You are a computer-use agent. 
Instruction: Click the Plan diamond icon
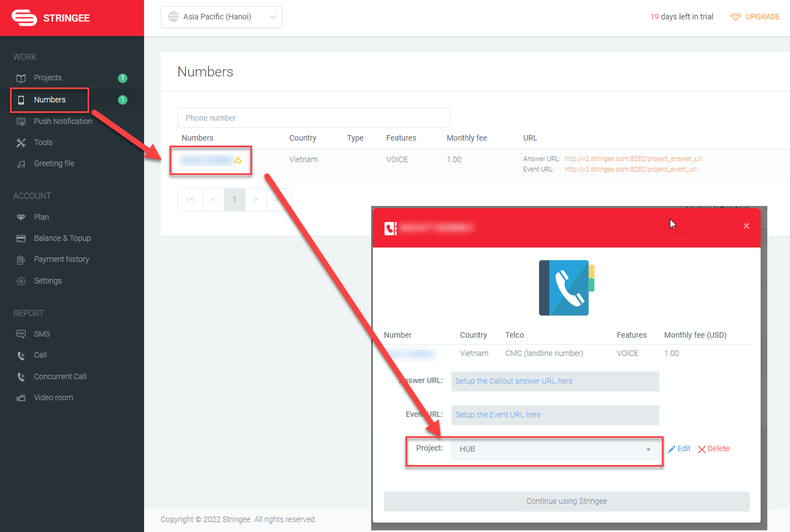click(x=21, y=218)
